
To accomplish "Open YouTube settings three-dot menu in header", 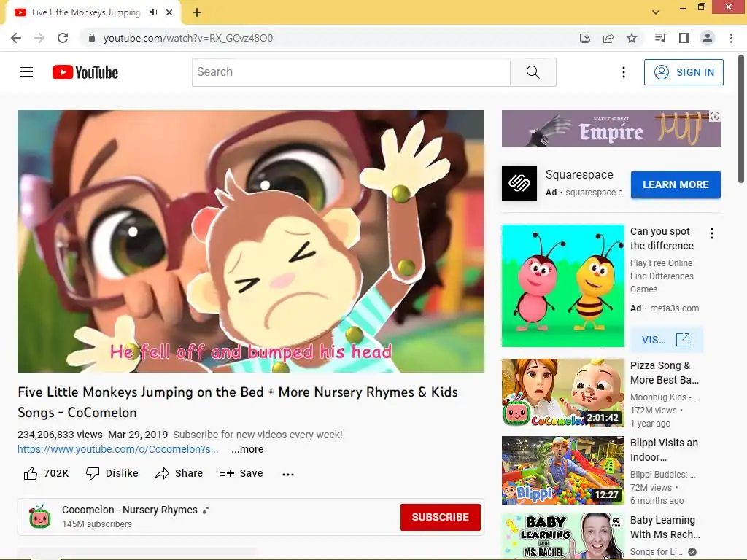I will tap(623, 72).
